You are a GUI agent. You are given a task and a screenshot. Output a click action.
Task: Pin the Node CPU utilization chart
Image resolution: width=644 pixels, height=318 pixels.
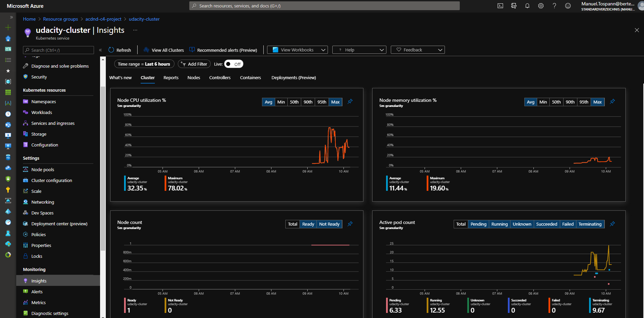350,101
